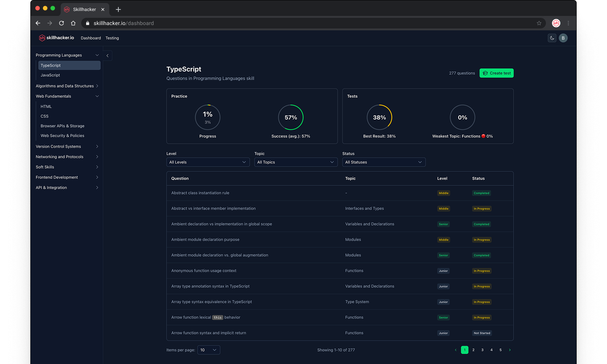Switch to the Testing nav item
This screenshot has height=364, width=607.
(112, 38)
